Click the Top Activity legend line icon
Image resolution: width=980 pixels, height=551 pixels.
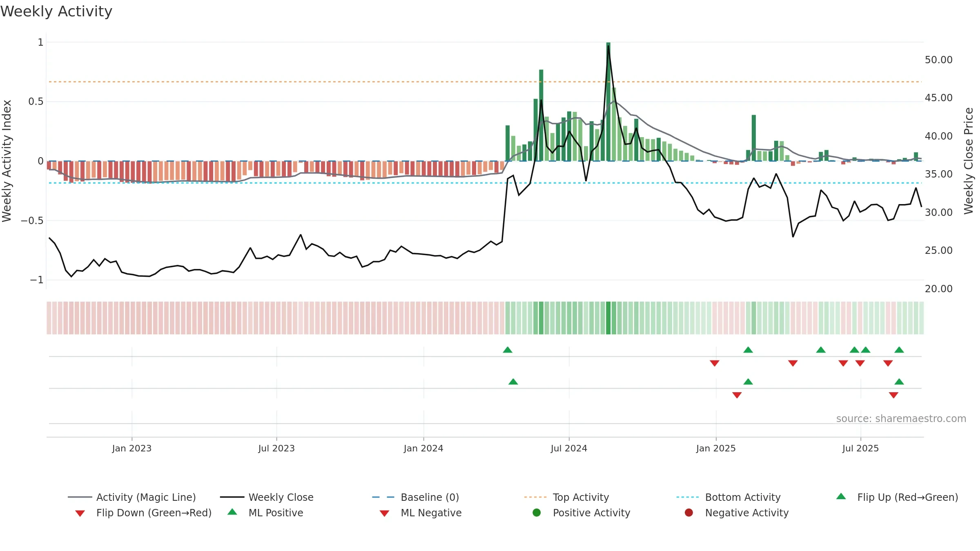tap(535, 497)
